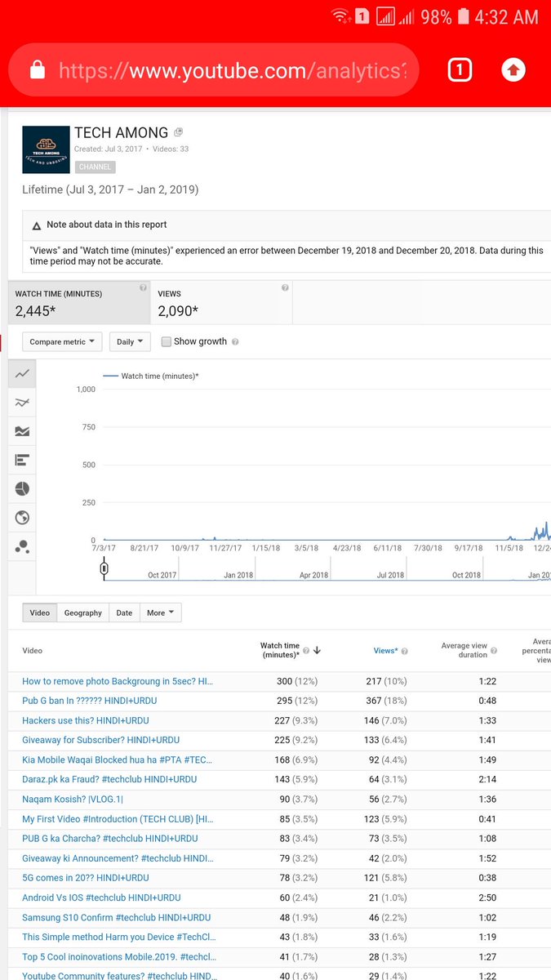The image size is (551, 980).
Task: Click the Lifetime date range text
Action: click(110, 189)
